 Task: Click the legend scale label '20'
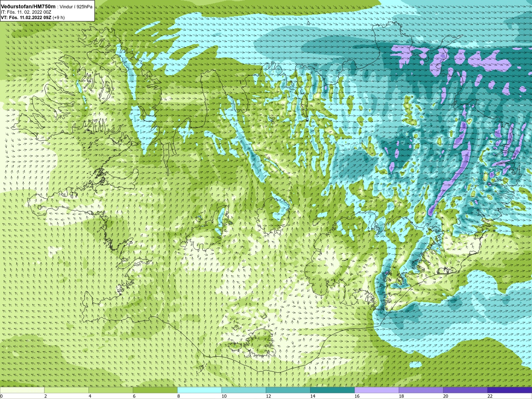click(x=446, y=396)
